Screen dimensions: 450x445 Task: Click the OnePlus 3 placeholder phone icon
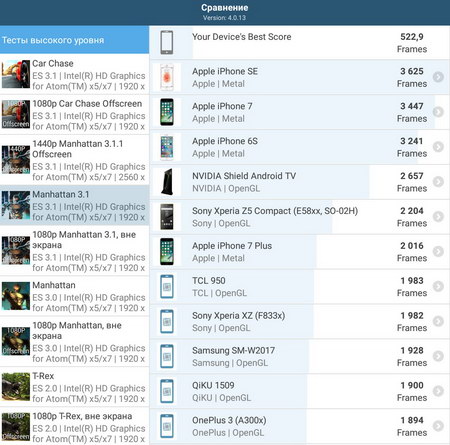(167, 426)
